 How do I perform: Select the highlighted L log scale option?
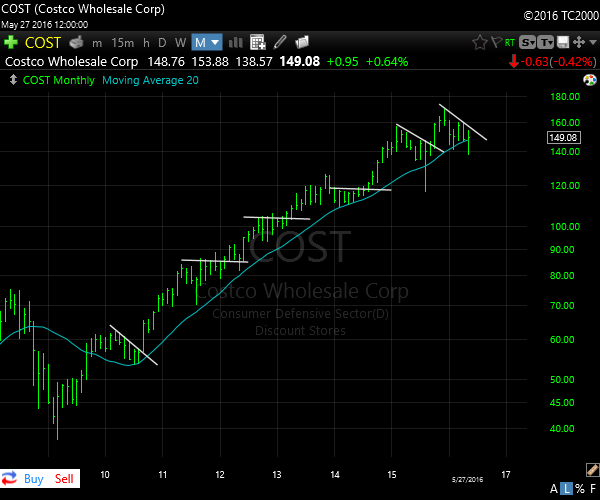tap(567, 489)
